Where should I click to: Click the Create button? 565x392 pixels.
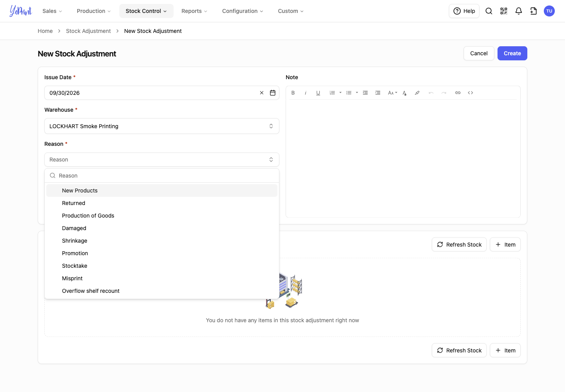click(x=512, y=53)
